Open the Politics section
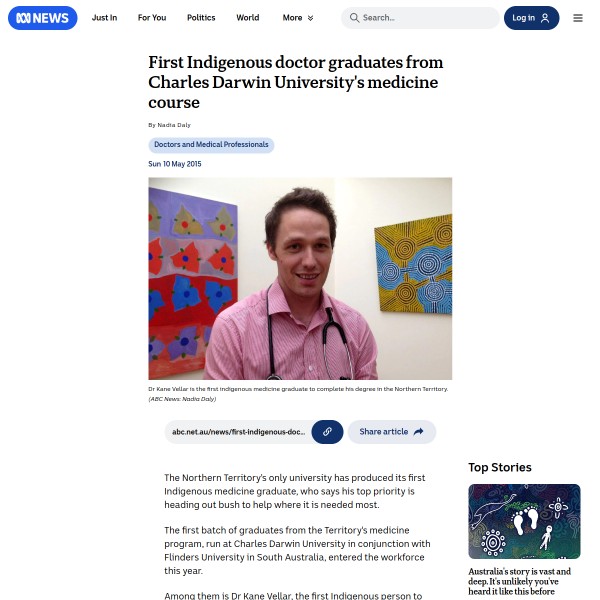The height and width of the screenshot is (600, 600). click(x=201, y=18)
